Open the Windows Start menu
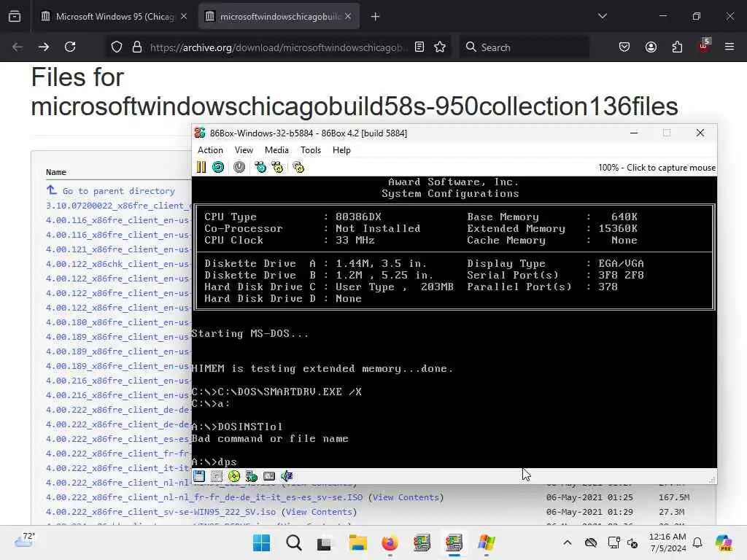The width and height of the screenshot is (747, 560). 261,542
